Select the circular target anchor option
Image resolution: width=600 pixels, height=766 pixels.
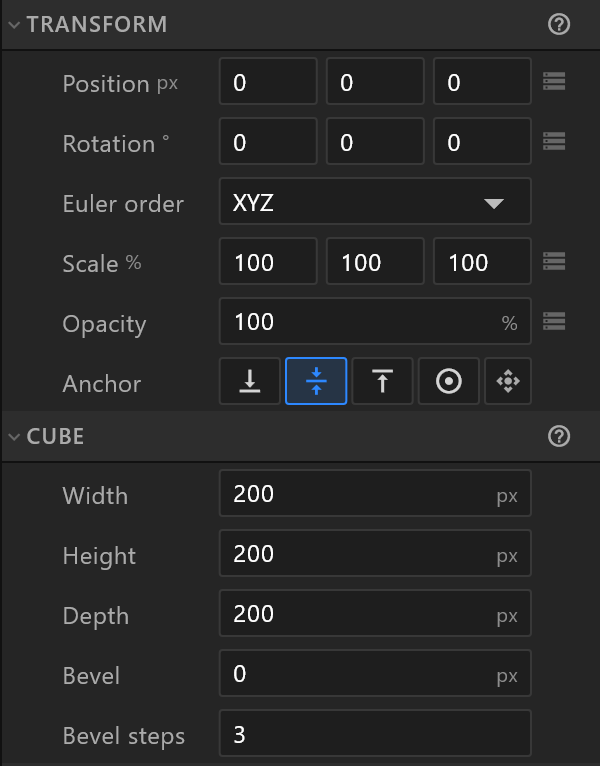(449, 381)
